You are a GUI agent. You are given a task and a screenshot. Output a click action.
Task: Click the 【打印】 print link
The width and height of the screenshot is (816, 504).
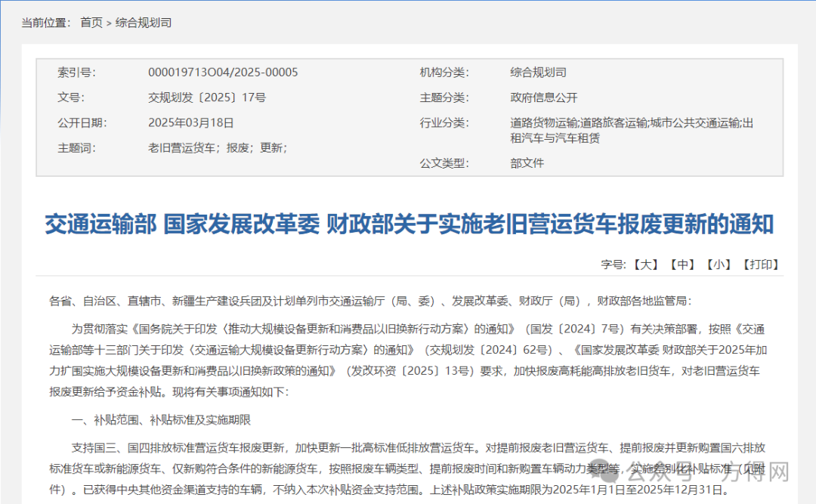coord(761,264)
